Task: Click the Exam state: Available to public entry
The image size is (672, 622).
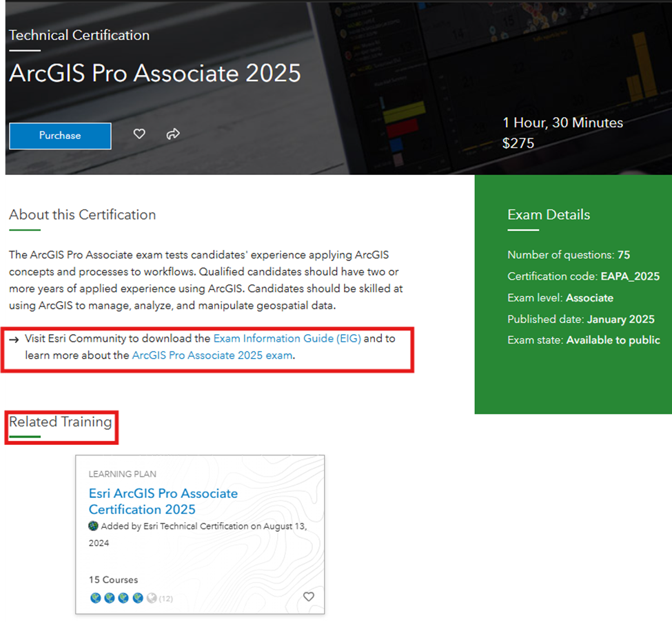Action: tap(584, 340)
